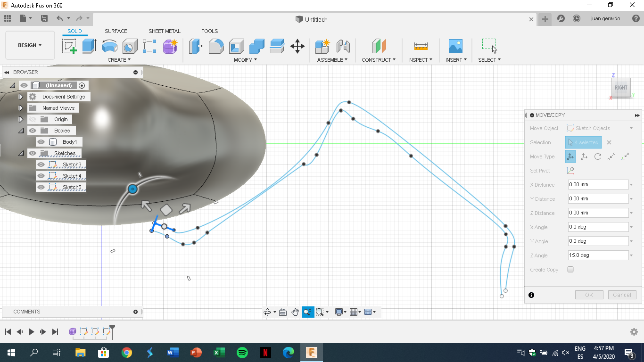Select the Pan tool in the navigation bar
The width and height of the screenshot is (644, 362).
pyautogui.click(x=295, y=312)
